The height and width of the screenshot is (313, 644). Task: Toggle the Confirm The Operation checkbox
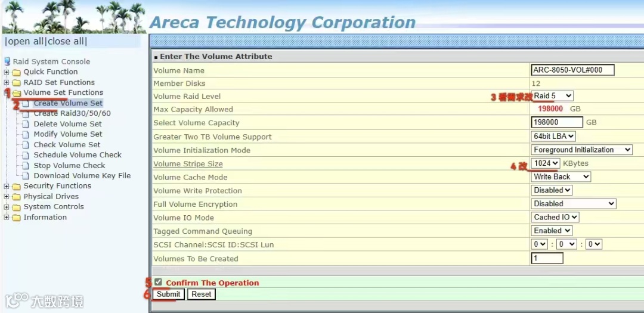(x=158, y=282)
